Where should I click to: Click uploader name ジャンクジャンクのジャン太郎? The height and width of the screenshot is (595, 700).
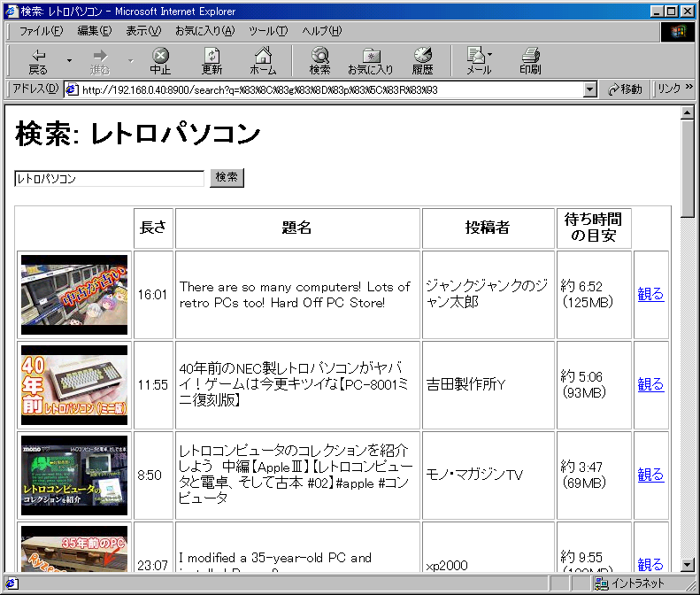(487, 294)
